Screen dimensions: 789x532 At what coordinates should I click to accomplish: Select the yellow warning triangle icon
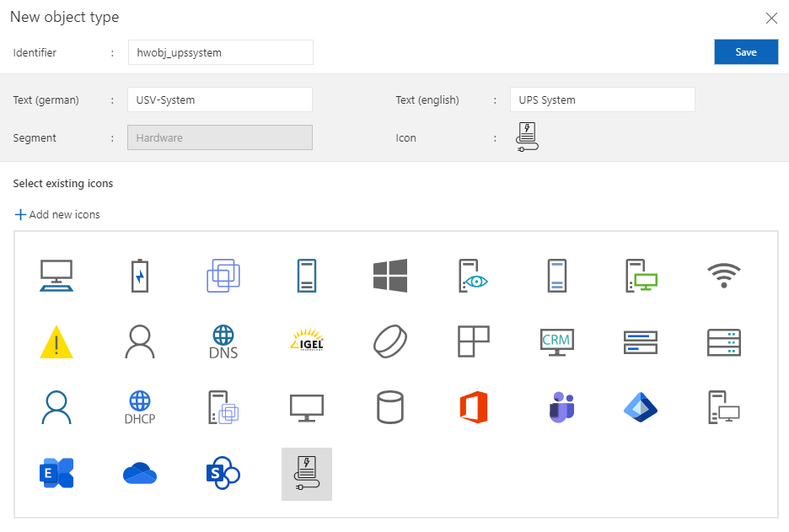(x=56, y=341)
